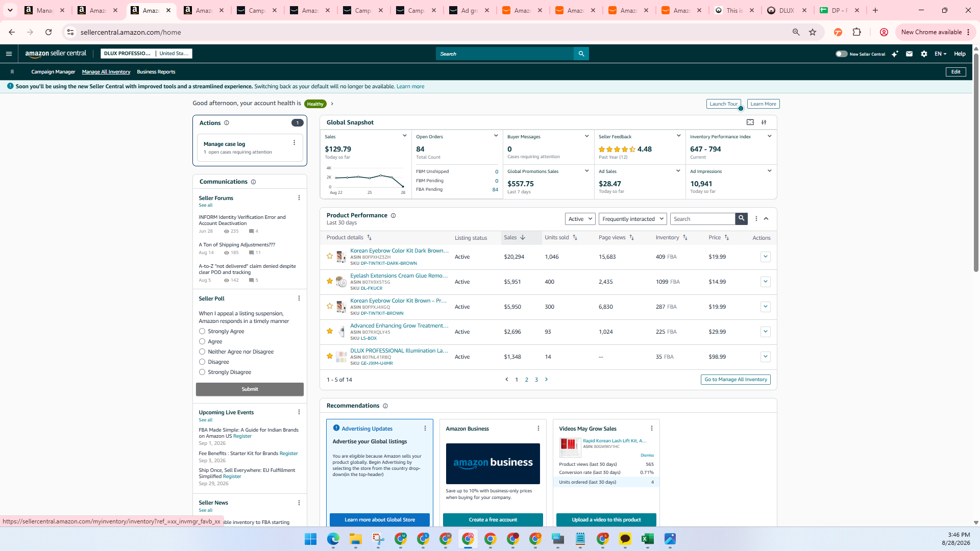Sort by Units sold column arrows
The image size is (980, 551).
[x=575, y=238]
